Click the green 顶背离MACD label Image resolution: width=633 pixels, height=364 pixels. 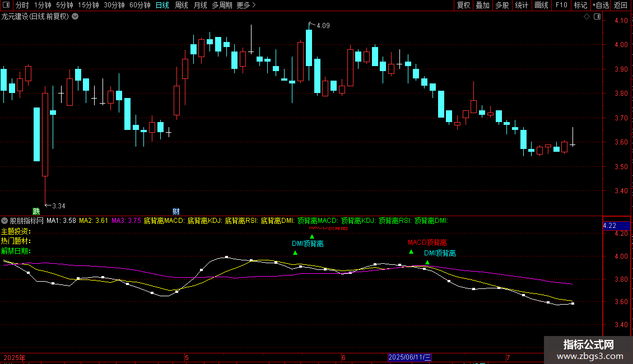318,221
